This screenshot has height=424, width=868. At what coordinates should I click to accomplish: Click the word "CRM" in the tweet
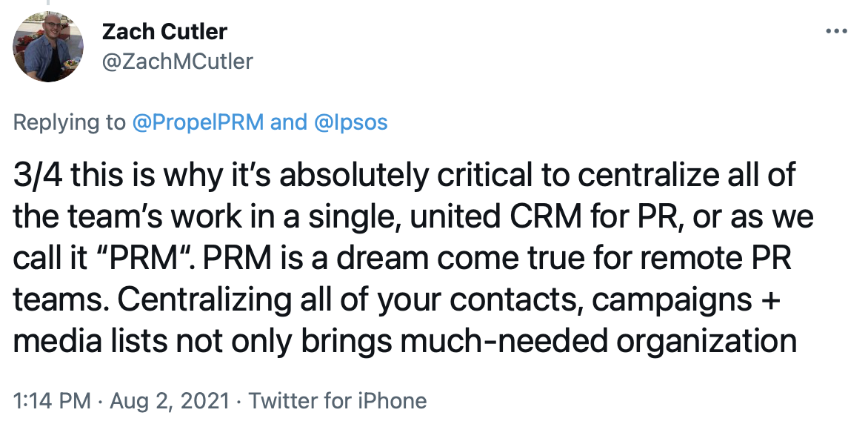(545, 216)
